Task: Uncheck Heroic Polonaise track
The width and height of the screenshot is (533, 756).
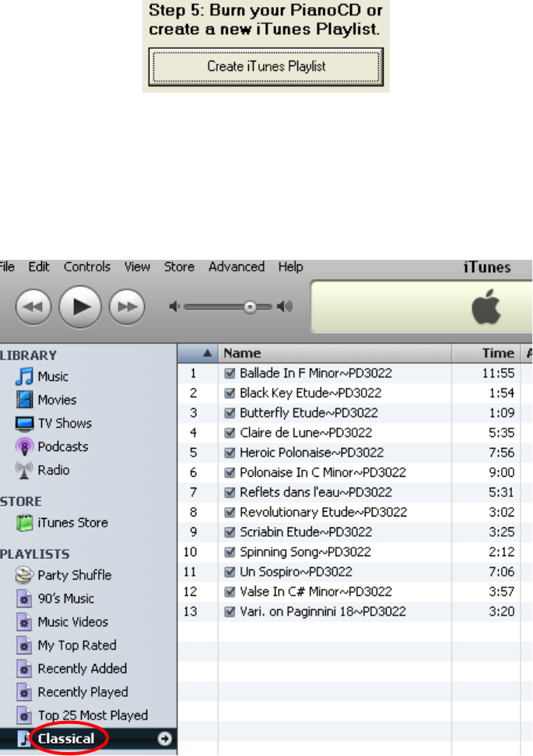Action: pos(230,453)
